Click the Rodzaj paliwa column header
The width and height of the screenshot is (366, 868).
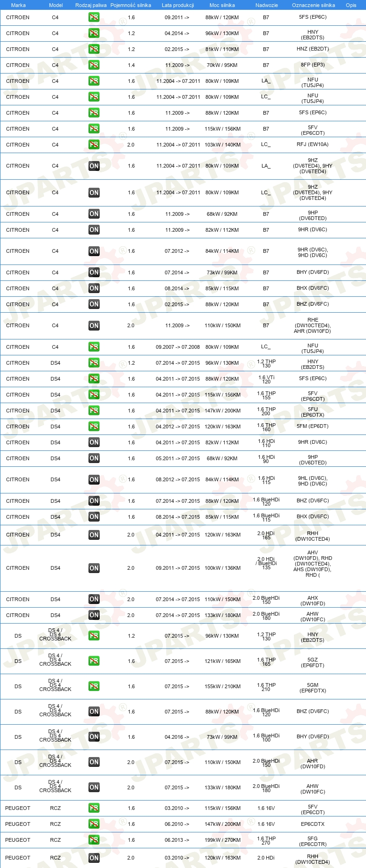pyautogui.click(x=91, y=5)
